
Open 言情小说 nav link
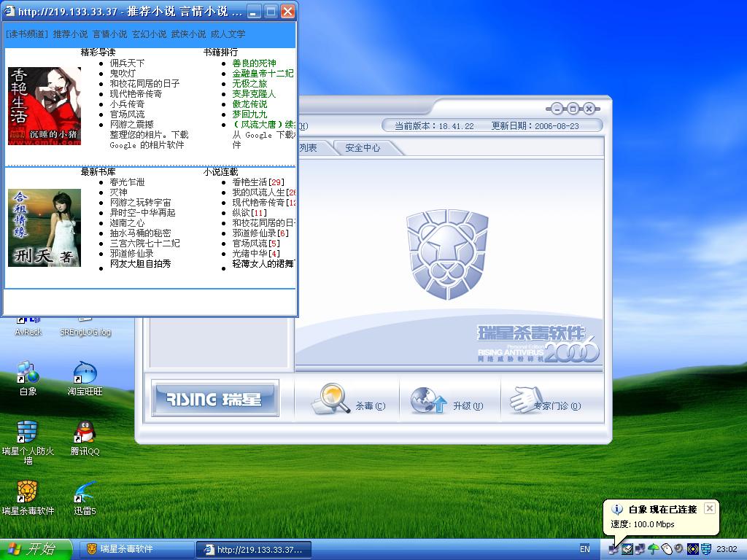pyautogui.click(x=110, y=34)
